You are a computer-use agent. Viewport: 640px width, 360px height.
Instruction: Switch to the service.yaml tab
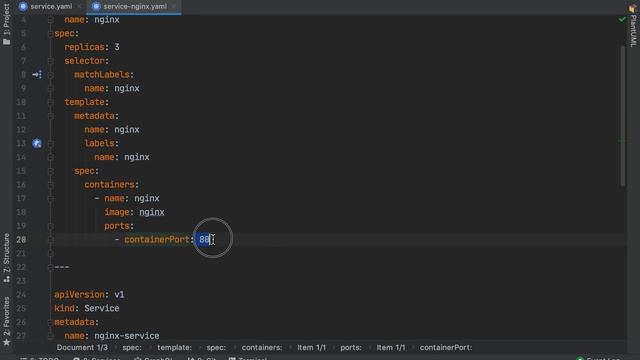51,7
